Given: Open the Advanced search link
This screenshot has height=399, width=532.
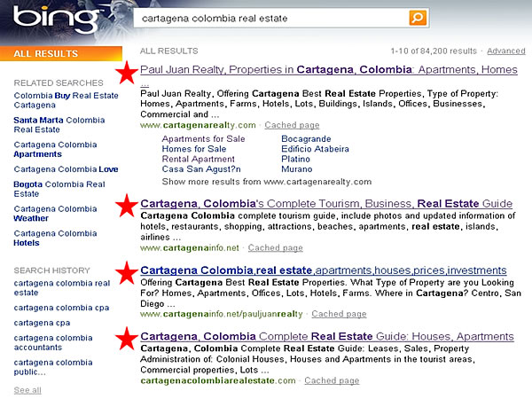Looking at the screenshot, I should tap(505, 51).
